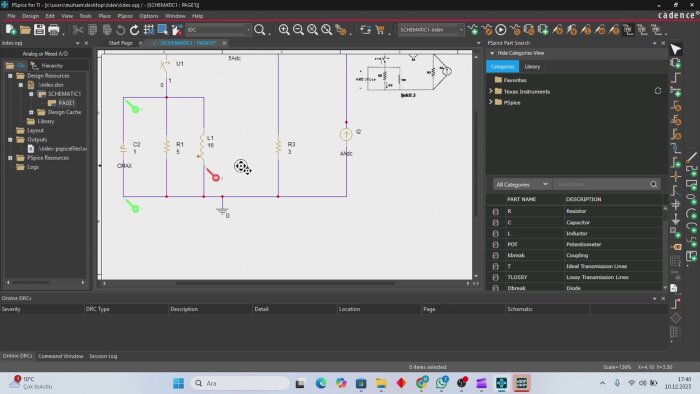This screenshot has width=700, height=394.
Task: Open the PSpice menu
Action: [x=125, y=16]
